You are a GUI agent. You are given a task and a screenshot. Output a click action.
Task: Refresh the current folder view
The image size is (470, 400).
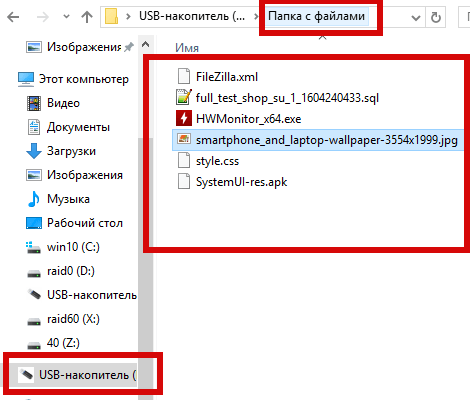click(x=436, y=17)
